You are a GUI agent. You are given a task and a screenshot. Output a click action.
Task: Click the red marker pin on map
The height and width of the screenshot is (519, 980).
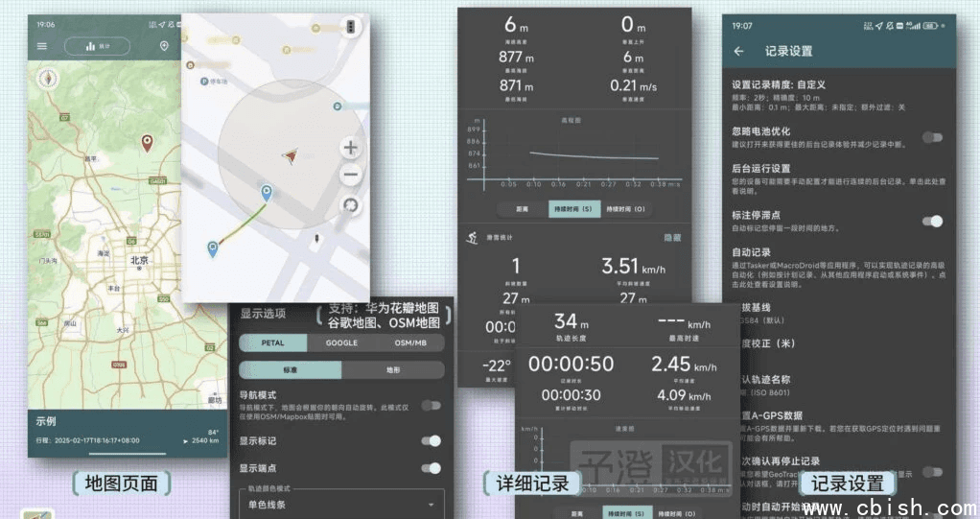click(x=147, y=143)
